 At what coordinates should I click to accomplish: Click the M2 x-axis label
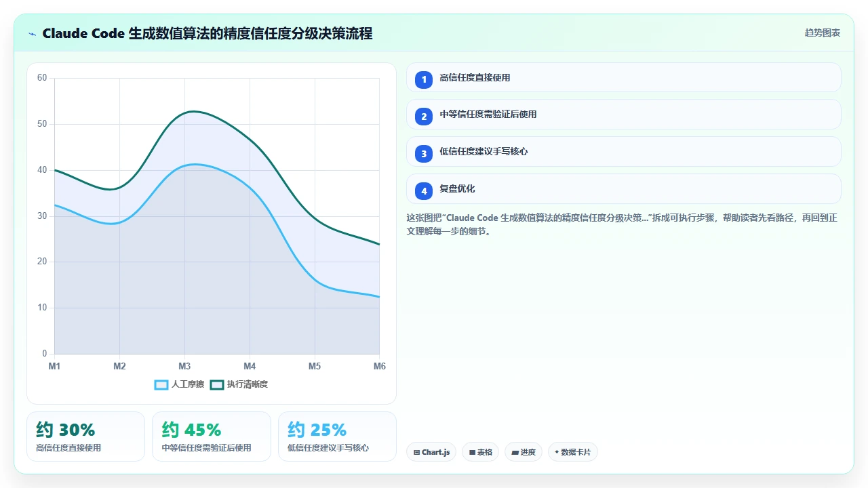pyautogui.click(x=119, y=366)
